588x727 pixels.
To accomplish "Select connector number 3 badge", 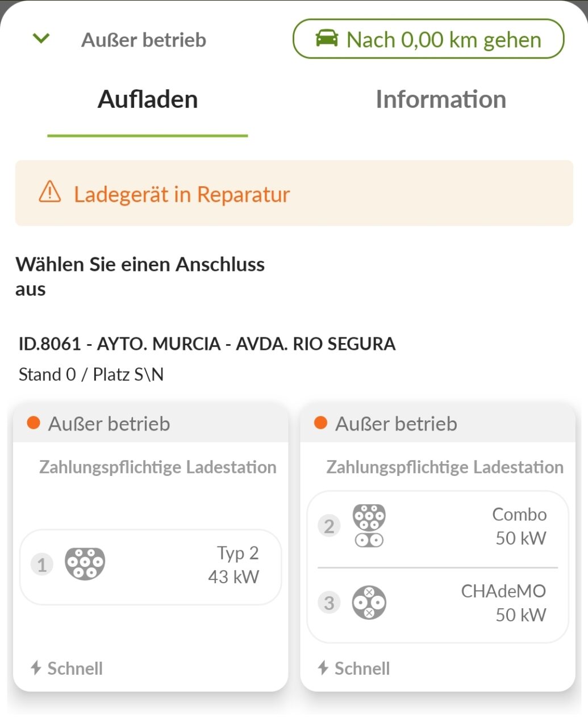I will [329, 603].
